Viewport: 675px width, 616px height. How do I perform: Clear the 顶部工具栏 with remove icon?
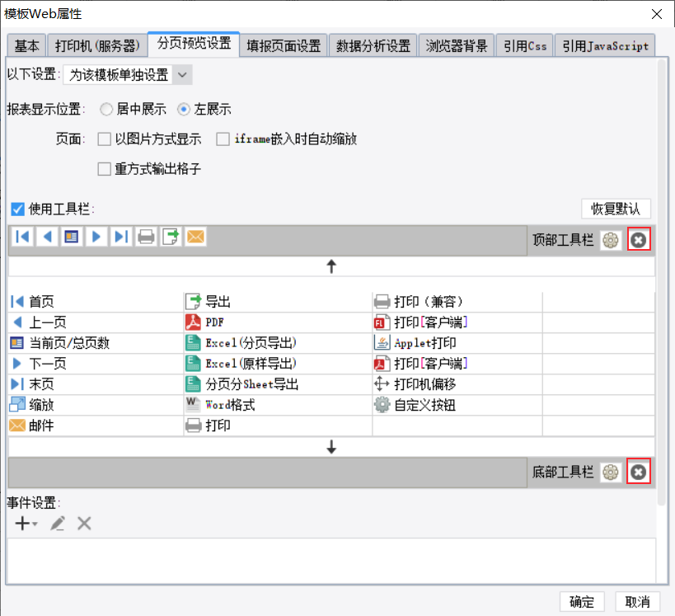click(639, 240)
